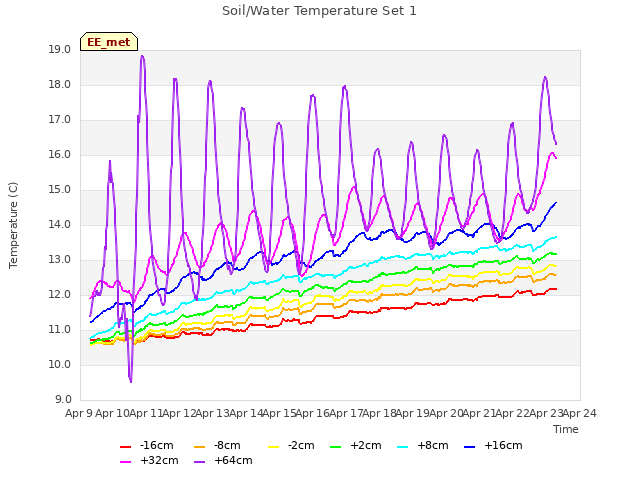Click the red -16cm legend swatch

[x=126, y=447]
